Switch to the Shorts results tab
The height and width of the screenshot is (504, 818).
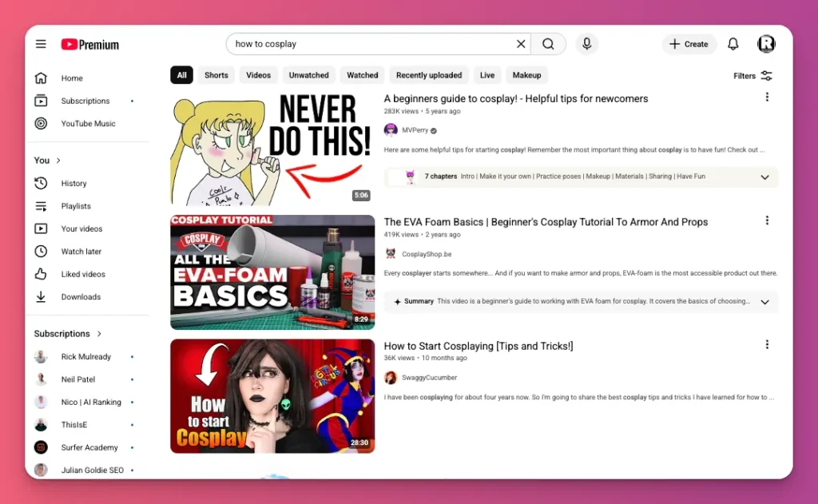[x=216, y=74]
